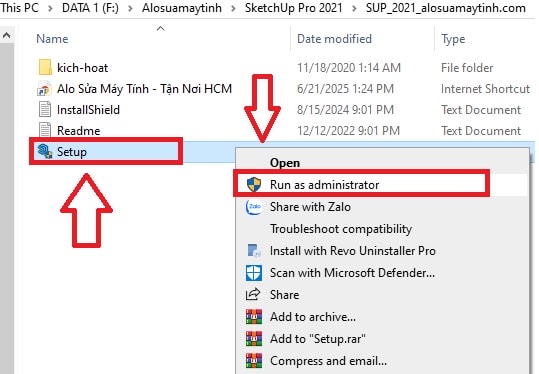Click the date 8/15/2024 9:01 PM
This screenshot has height=374, width=539.
[345, 110]
